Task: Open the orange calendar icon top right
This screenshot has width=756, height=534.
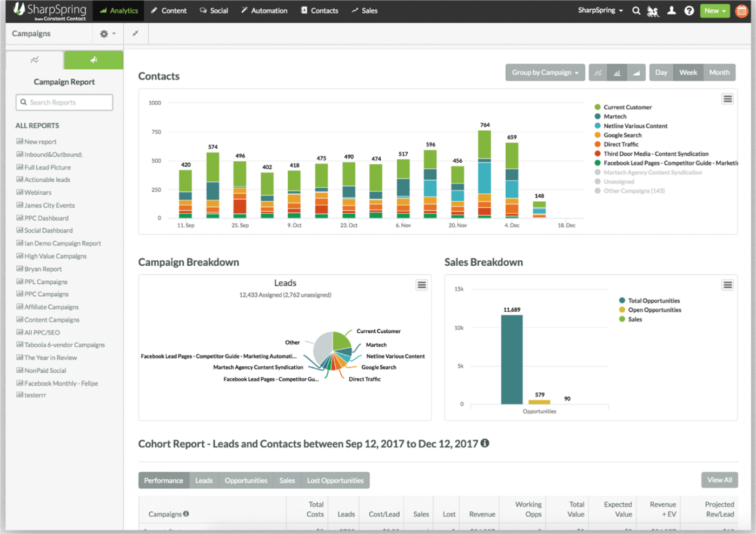Action: tap(741, 10)
